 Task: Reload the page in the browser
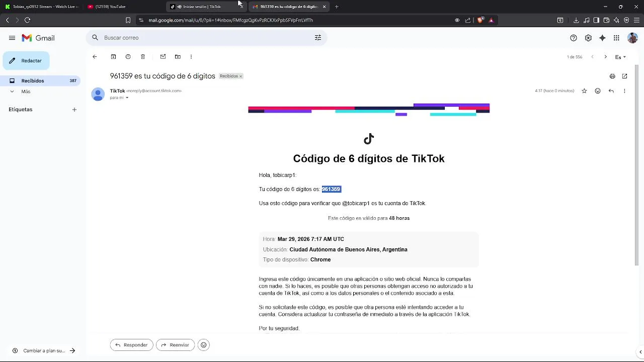coord(27,20)
